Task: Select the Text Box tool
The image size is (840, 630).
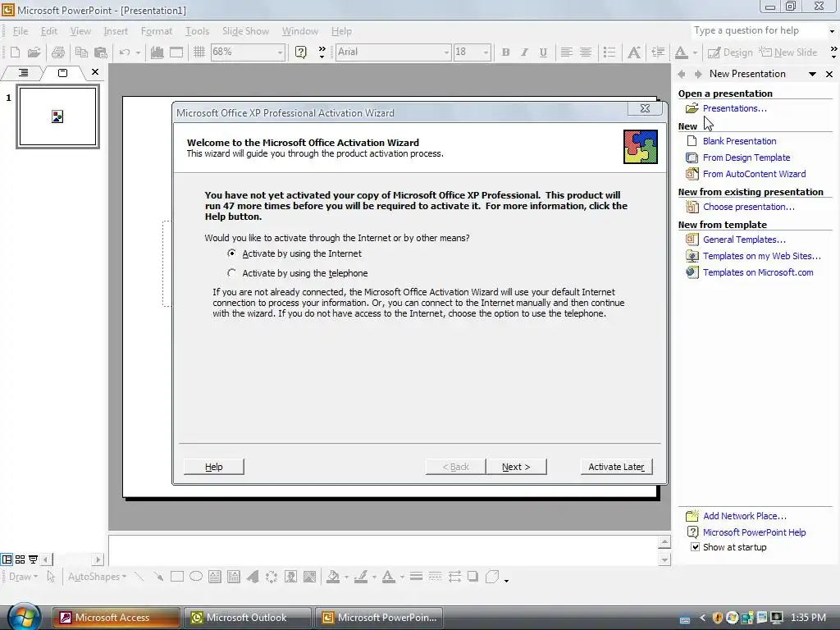Action: click(215, 577)
